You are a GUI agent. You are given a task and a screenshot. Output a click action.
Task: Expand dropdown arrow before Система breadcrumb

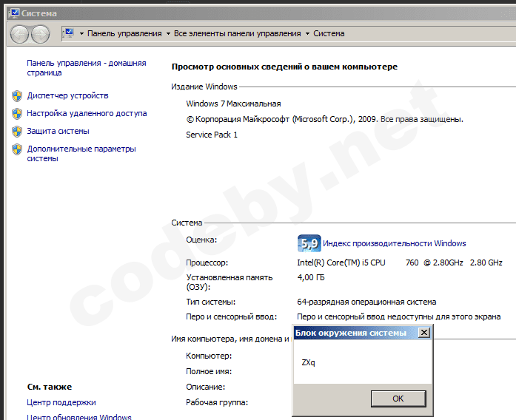(307, 33)
